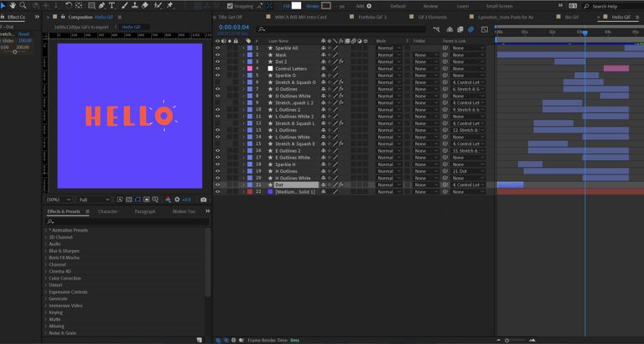The height and width of the screenshot is (344, 644).
Task: Switch to the Character panel tab
Action: pos(107,211)
